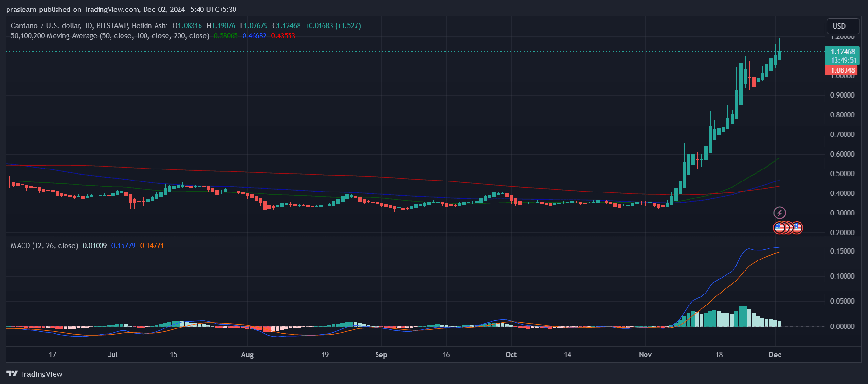The image size is (868, 384).
Task: Click the TradingView logo at bottom left
Action: pyautogui.click(x=34, y=374)
